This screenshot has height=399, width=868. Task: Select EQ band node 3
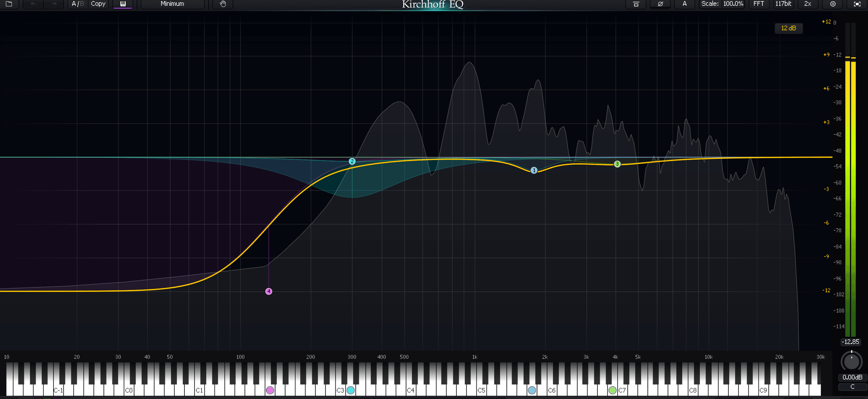[617, 164]
